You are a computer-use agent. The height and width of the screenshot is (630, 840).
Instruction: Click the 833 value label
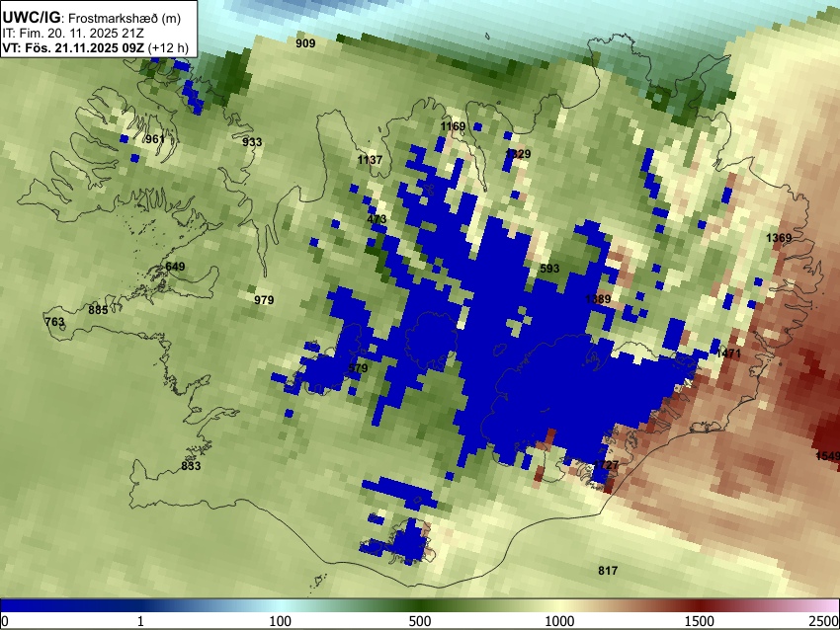[x=191, y=466]
